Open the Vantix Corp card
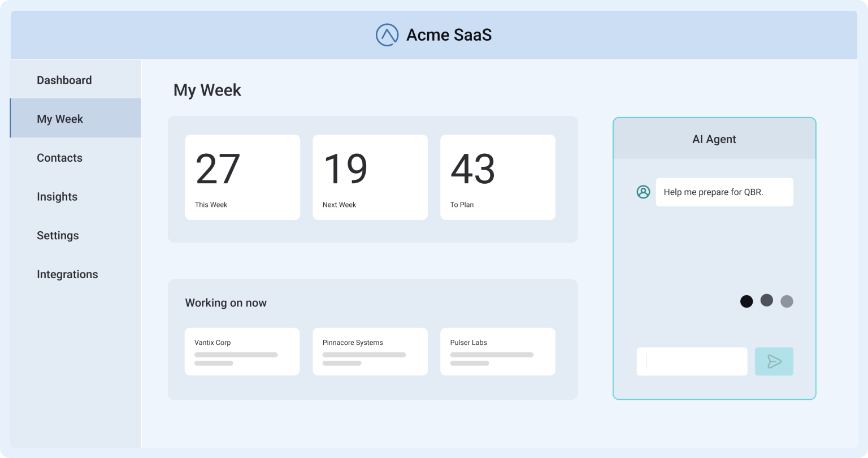This screenshot has height=458, width=868. [242, 352]
